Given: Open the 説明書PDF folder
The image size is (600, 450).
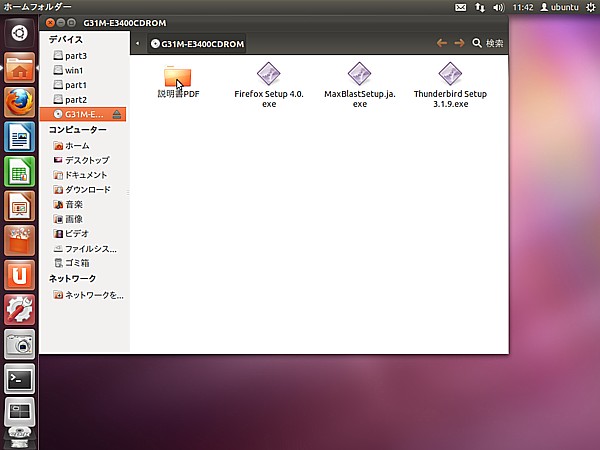Looking at the screenshot, I should point(178,81).
